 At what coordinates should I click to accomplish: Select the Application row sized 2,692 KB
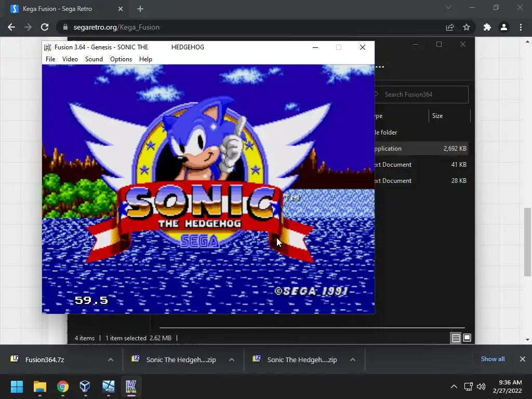click(x=421, y=148)
